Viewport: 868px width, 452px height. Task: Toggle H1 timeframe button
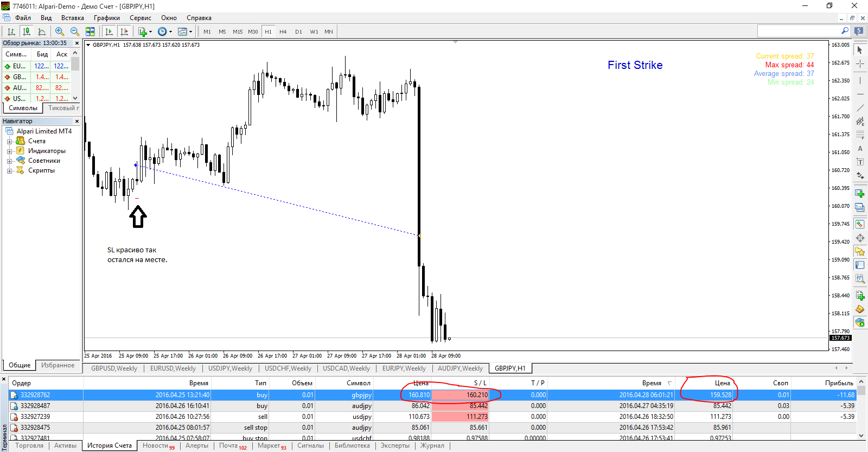(x=268, y=31)
